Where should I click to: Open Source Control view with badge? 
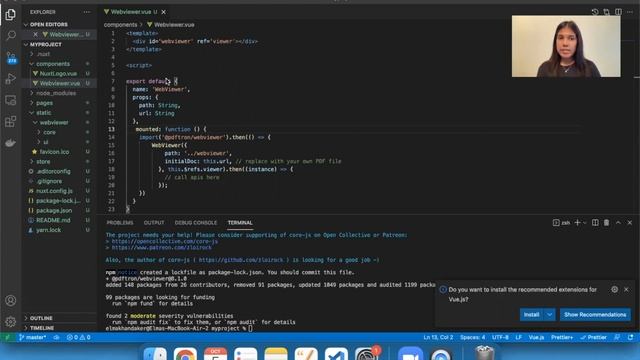tap(11, 57)
